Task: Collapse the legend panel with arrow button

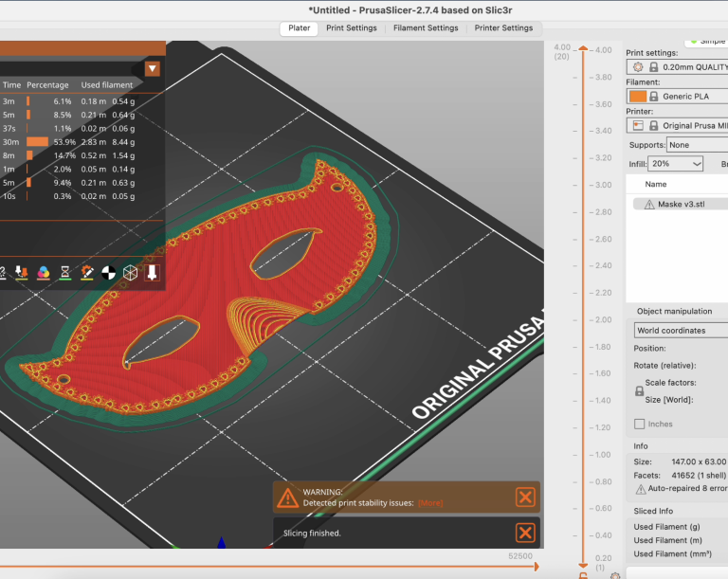Action: [152, 68]
